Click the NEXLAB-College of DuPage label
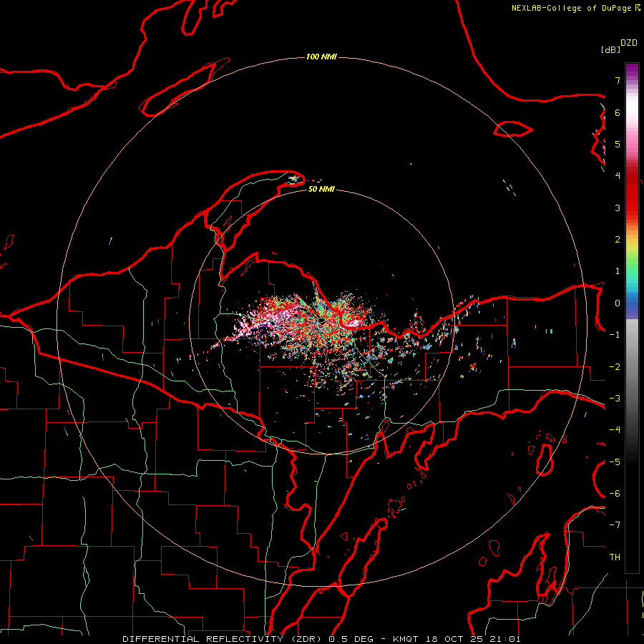This screenshot has height=644, width=644. tap(571, 8)
